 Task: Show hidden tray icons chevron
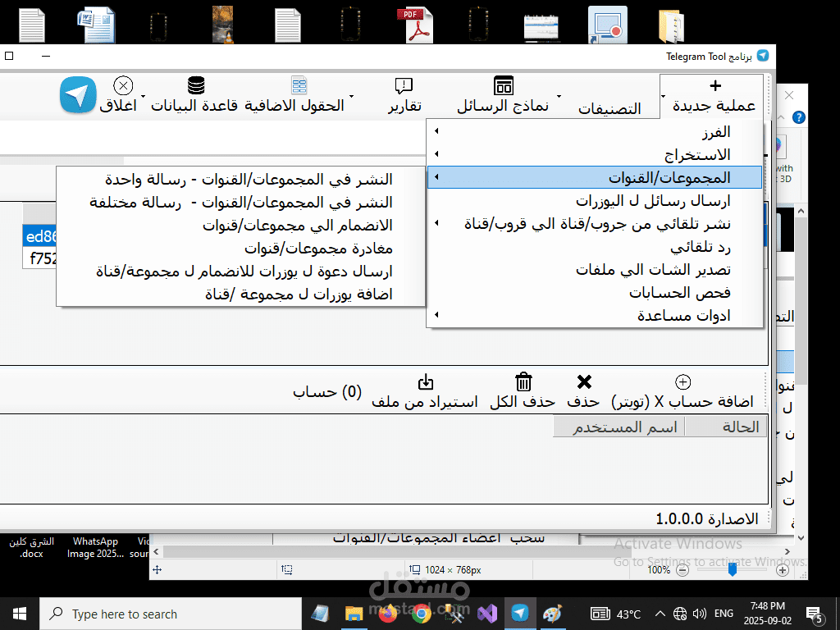(x=660, y=614)
